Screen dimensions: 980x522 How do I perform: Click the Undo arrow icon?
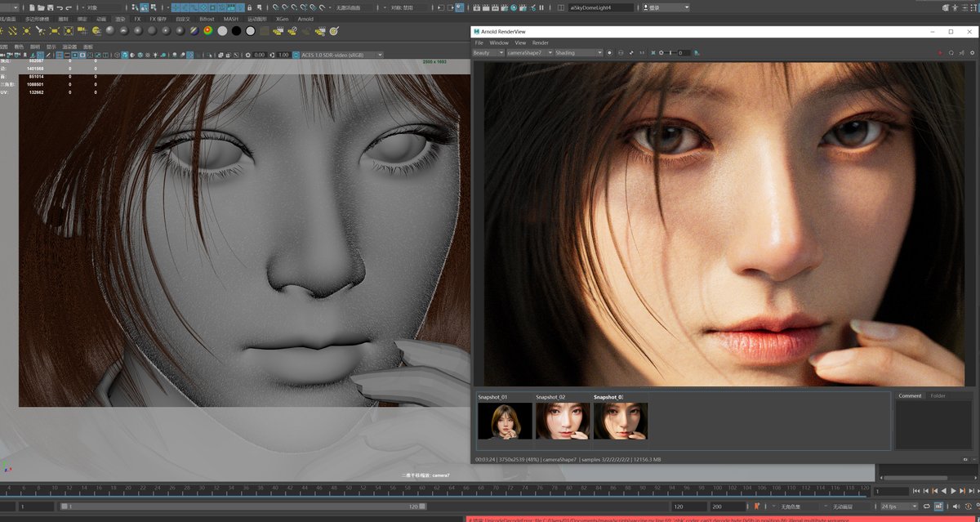click(x=60, y=7)
